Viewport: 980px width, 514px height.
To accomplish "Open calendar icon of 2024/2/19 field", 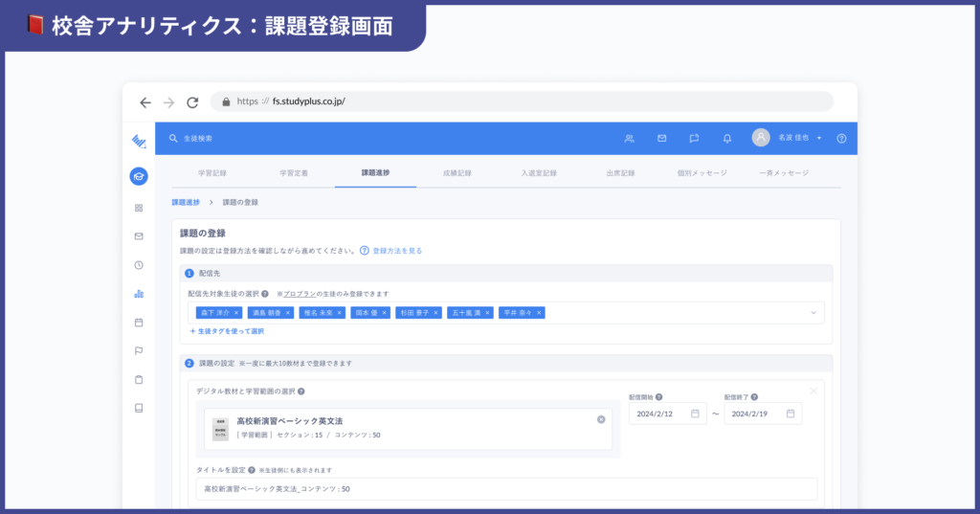I will pyautogui.click(x=791, y=413).
